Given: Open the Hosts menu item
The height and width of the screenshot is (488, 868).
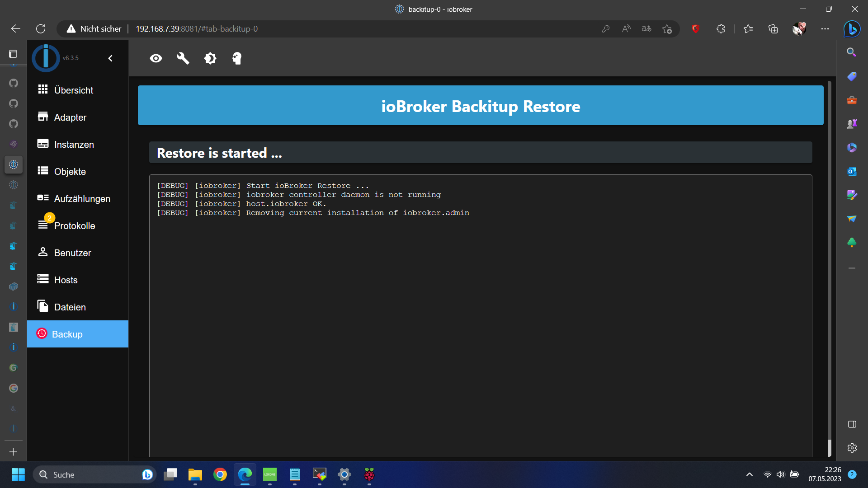Looking at the screenshot, I should point(78,280).
